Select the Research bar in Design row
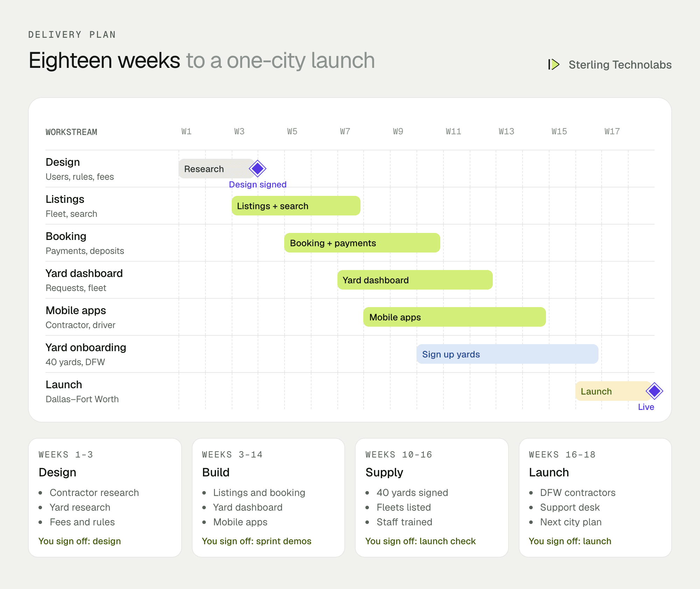 (216, 169)
